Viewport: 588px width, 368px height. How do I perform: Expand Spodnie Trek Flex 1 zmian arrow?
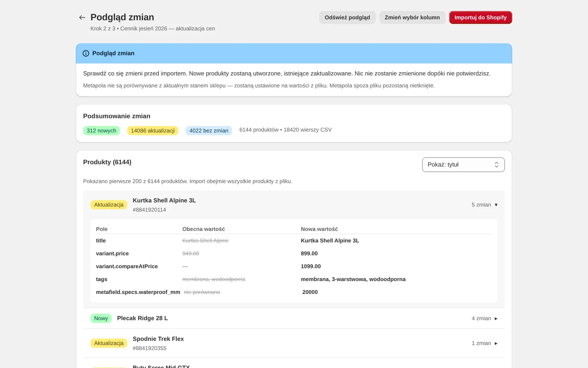[x=496, y=343]
